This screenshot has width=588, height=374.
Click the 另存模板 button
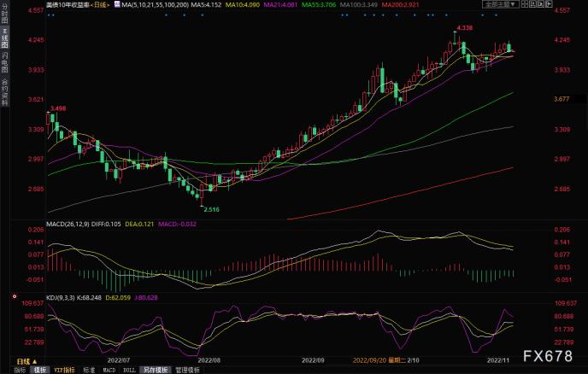[156, 370]
